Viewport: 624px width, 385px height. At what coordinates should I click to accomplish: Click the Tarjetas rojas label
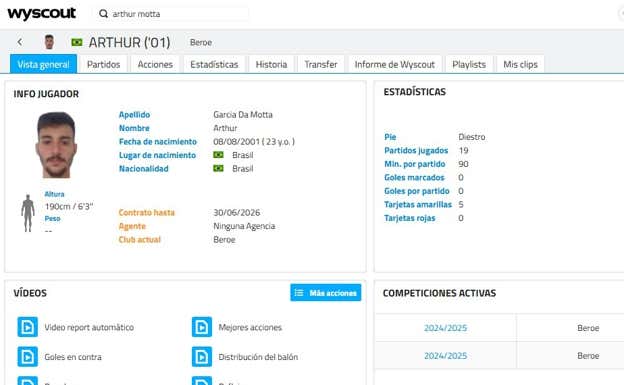pyautogui.click(x=410, y=218)
